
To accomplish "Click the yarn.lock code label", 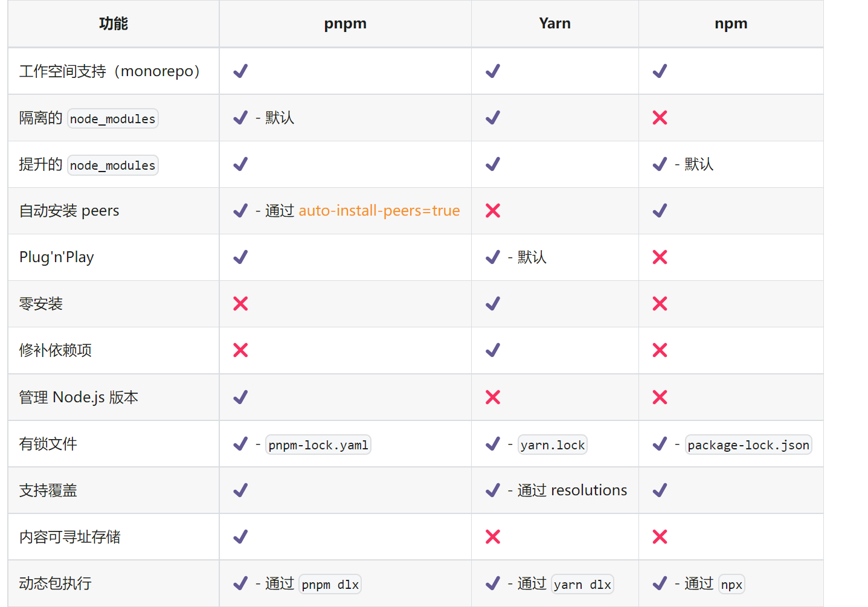I will coord(553,445).
